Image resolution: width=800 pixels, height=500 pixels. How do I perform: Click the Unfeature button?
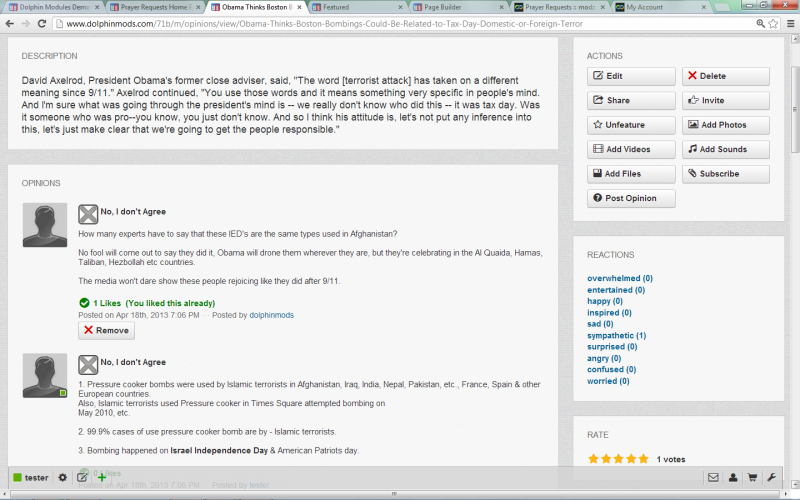coord(631,125)
